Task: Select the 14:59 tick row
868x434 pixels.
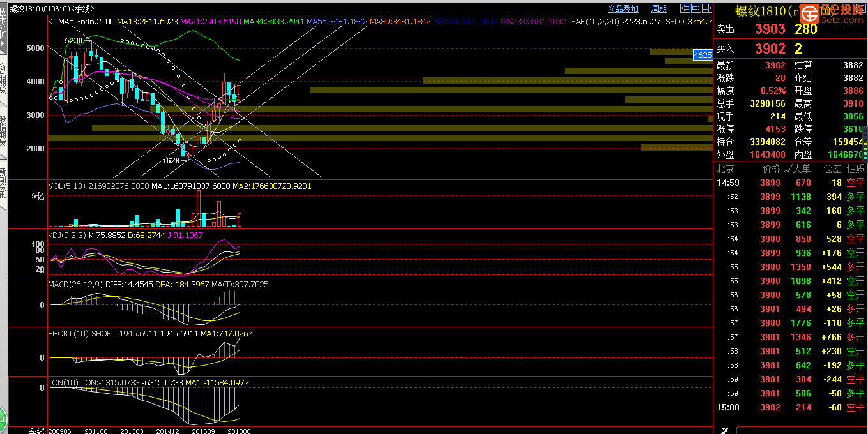Action: (790, 183)
